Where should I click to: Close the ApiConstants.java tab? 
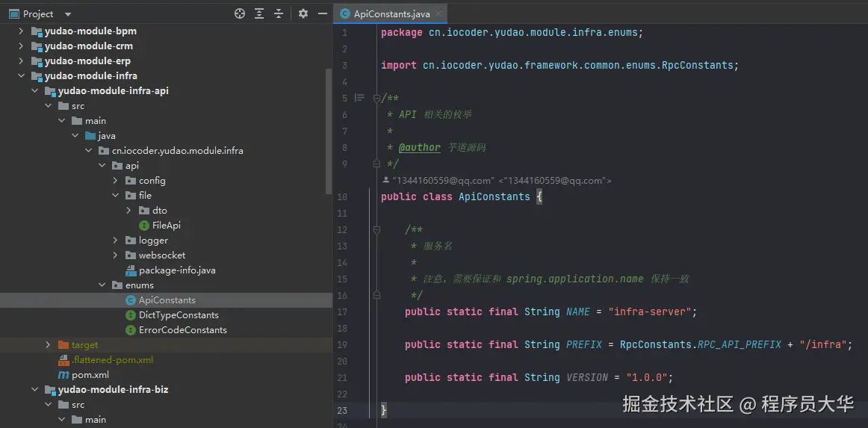pos(438,14)
